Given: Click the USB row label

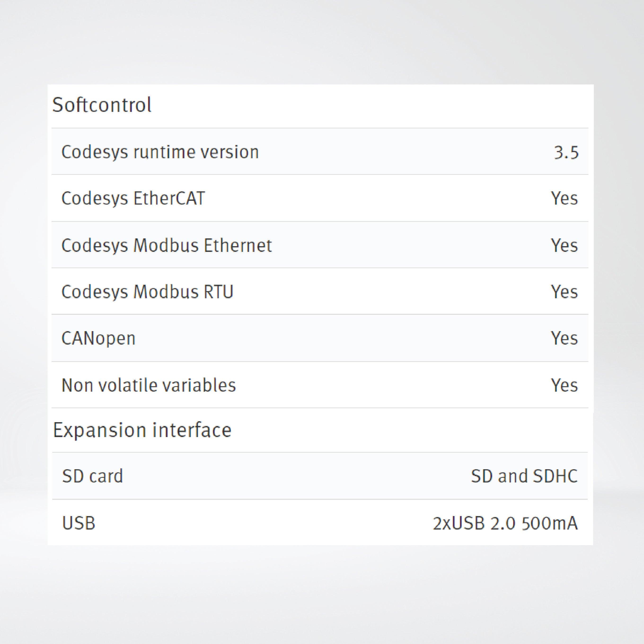Looking at the screenshot, I should point(79,523).
